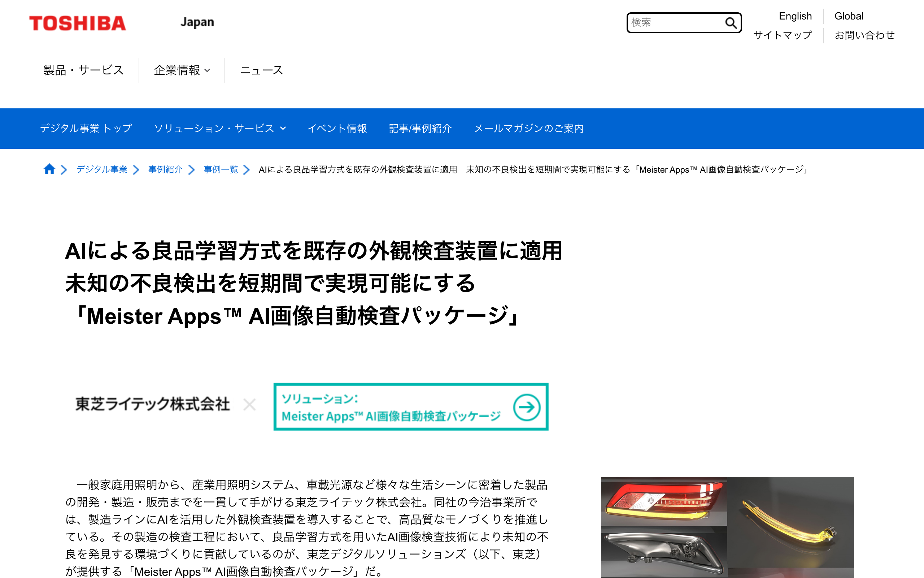Image resolution: width=924 pixels, height=578 pixels.
Task: Open サイトマップ link
Action: pyautogui.click(x=783, y=35)
